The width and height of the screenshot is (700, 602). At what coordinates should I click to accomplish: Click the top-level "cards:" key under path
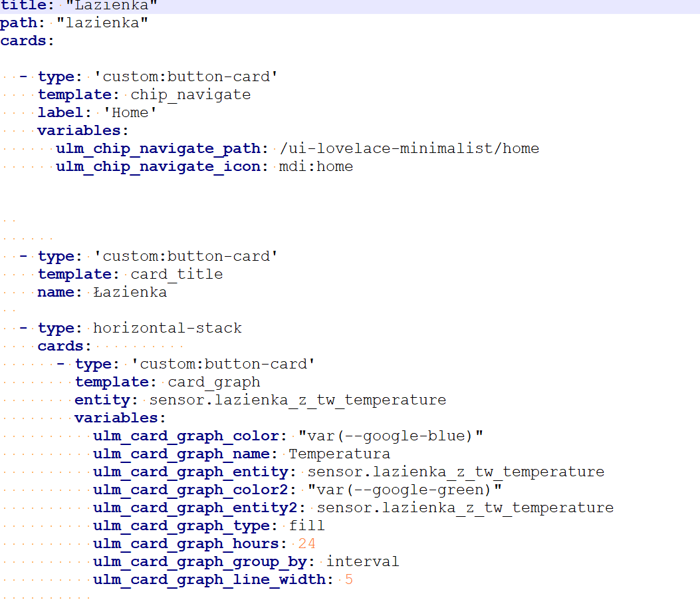click(27, 41)
